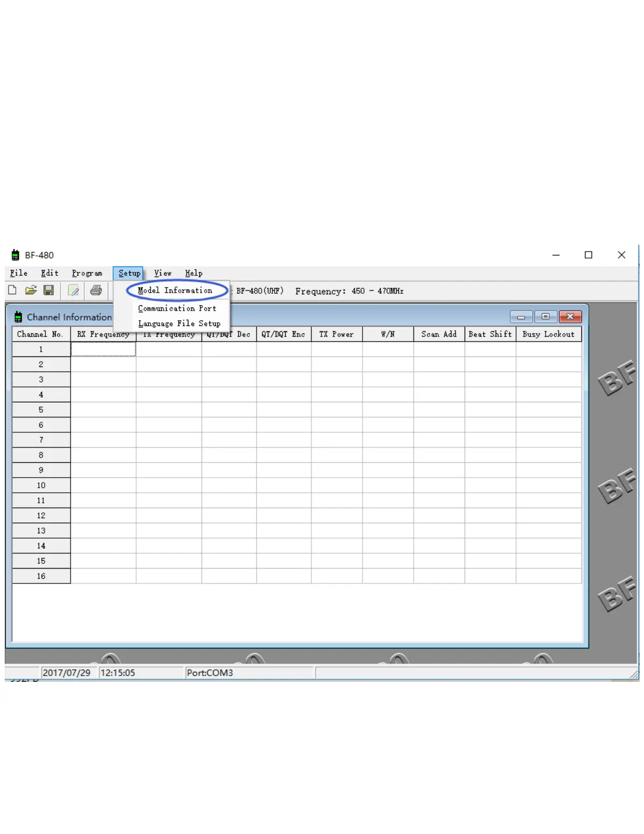This screenshot has width=644, height=834.
Task: Select channel row 1 header
Action: 41,349
